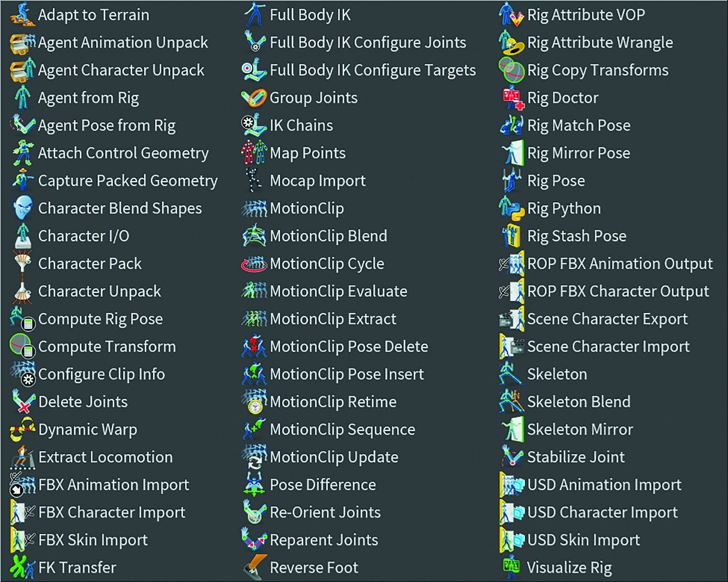Choose the Stabilize Joint node
The height and width of the screenshot is (582, 728).
576,457
